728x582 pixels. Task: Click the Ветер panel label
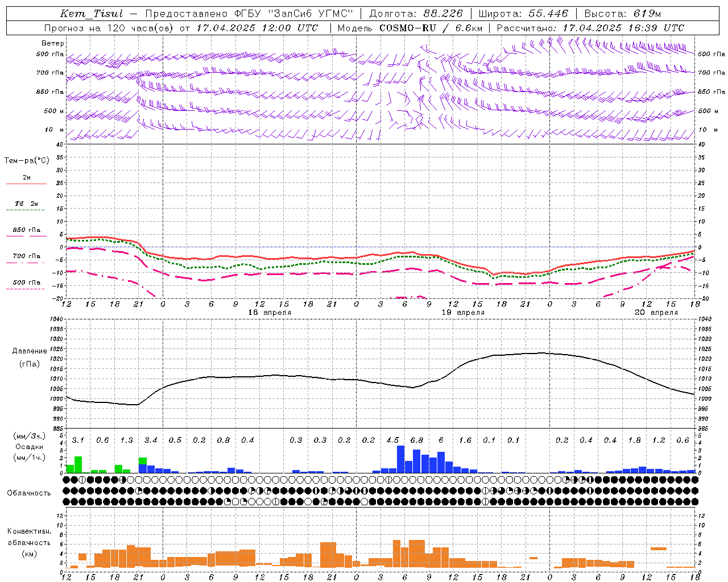click(53, 43)
